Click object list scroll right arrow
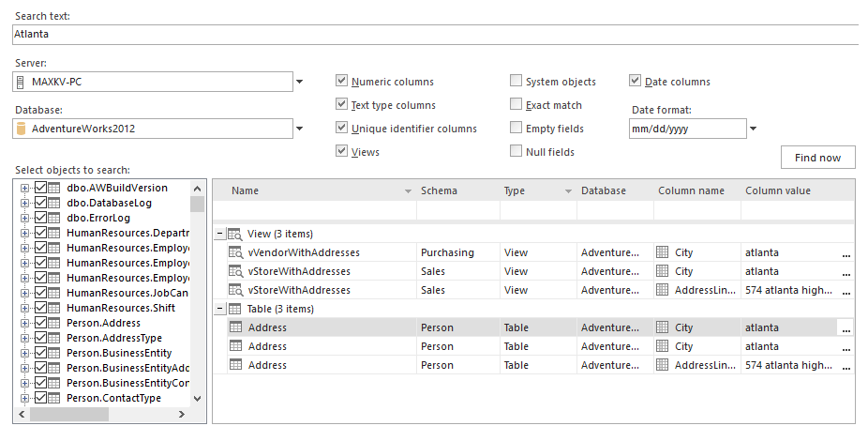The image size is (868, 426). (x=181, y=415)
